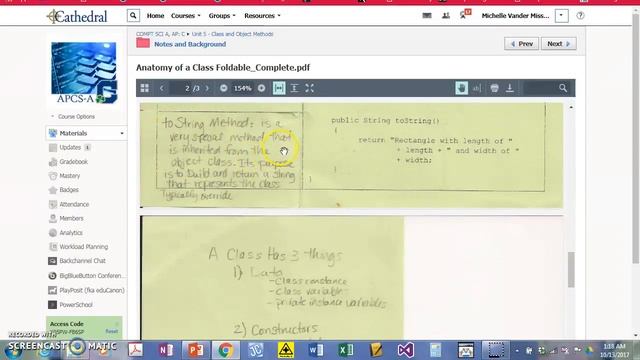Go to previous PDF page arrow

tap(162, 88)
